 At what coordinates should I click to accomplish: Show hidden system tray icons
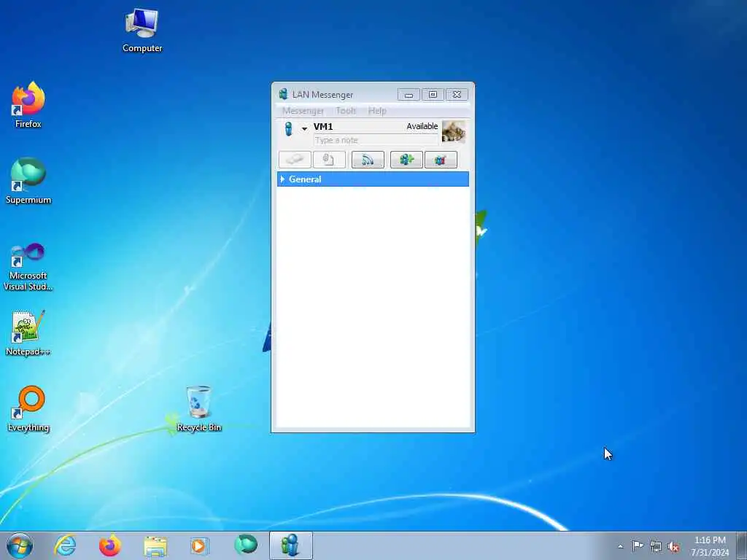(x=620, y=546)
